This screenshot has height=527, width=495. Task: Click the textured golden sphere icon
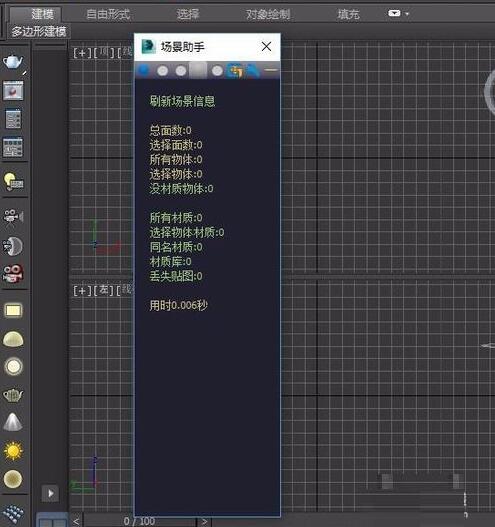click(13, 479)
